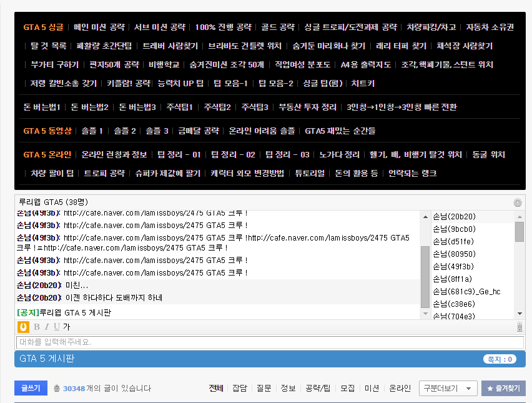This screenshot has height=403, width=532.
Task: Click GTA 5 동영상 section heading
Action: tap(47, 131)
